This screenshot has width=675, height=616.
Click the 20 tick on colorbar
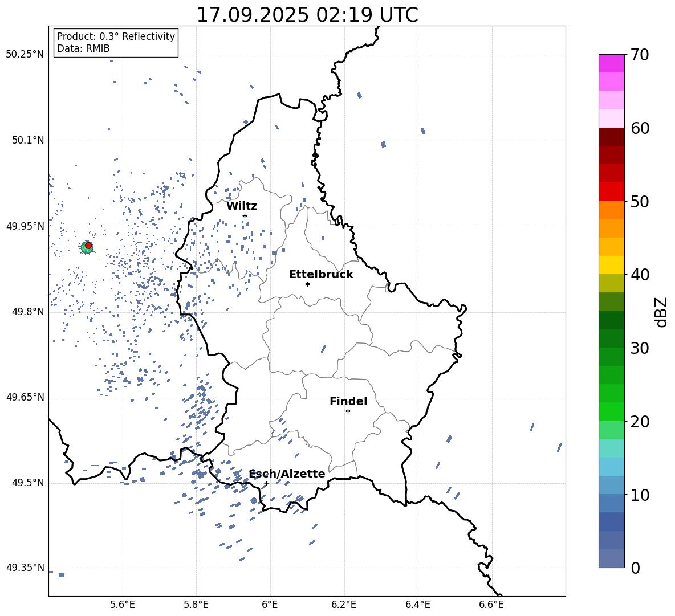coord(640,421)
